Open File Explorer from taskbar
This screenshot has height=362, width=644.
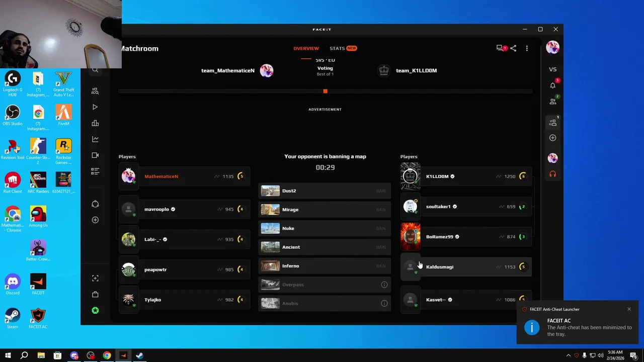(x=41, y=355)
